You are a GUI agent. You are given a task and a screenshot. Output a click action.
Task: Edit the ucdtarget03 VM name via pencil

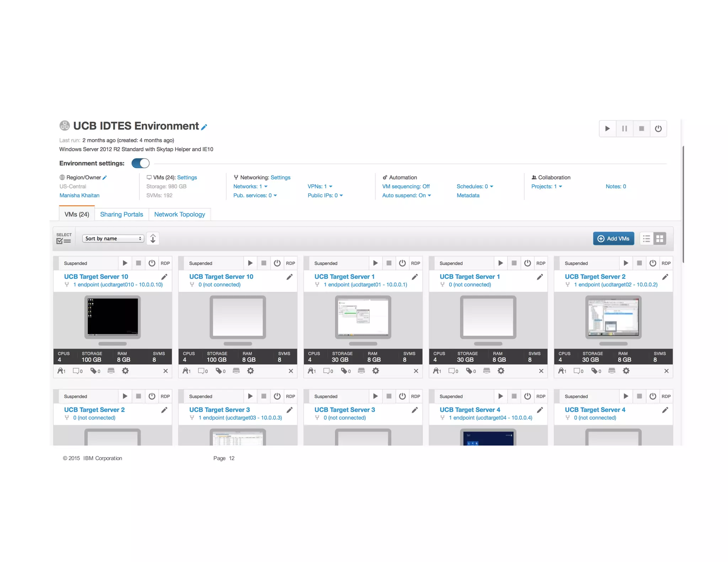290,410
